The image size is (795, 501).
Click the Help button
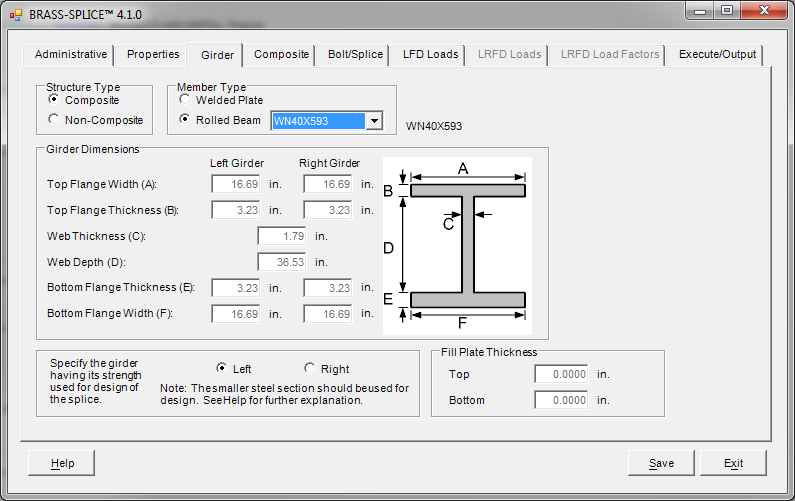61,463
